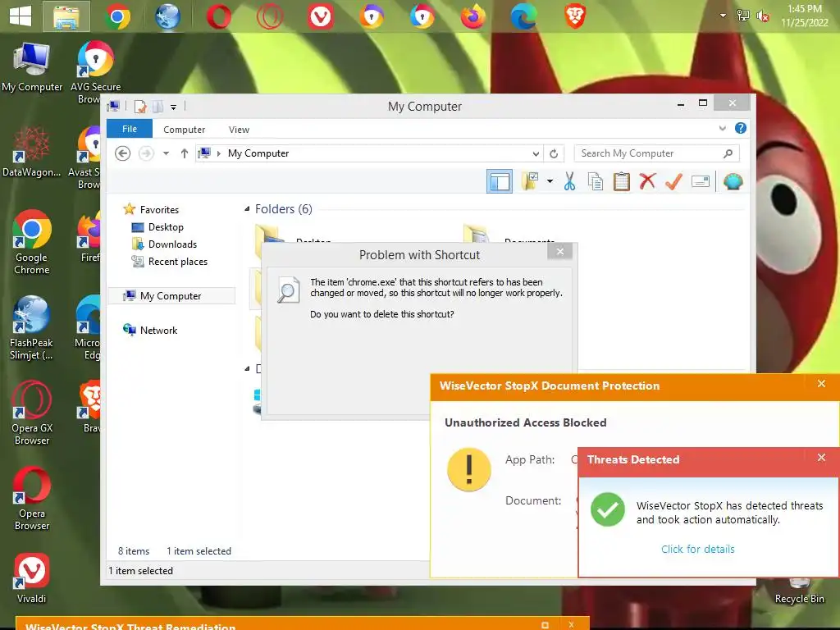Screen dimensions: 840x630
Task: Launch Firefox from the taskbar
Action: click(473, 16)
